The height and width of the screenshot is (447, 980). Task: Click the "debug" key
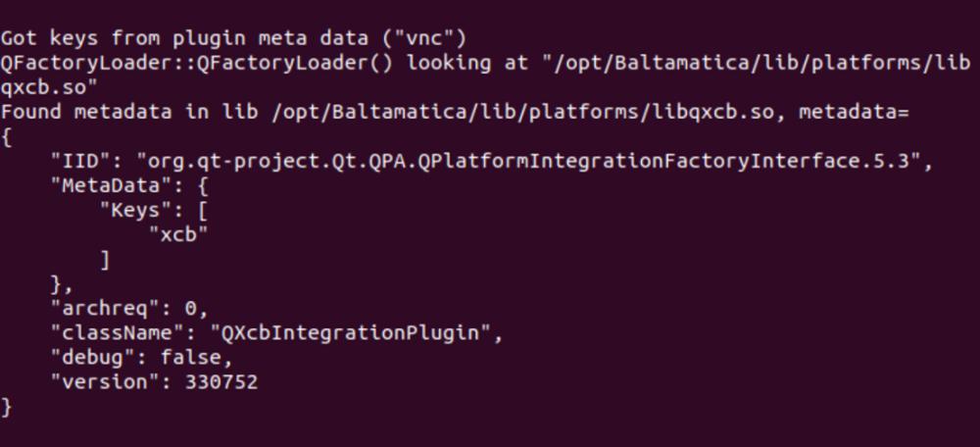[92, 358]
